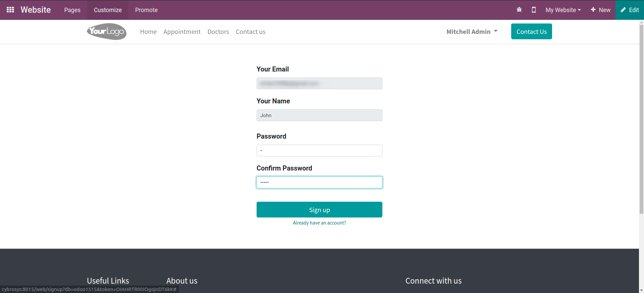The image size is (644, 293).
Task: Click the debug bug icon
Action: click(x=519, y=10)
